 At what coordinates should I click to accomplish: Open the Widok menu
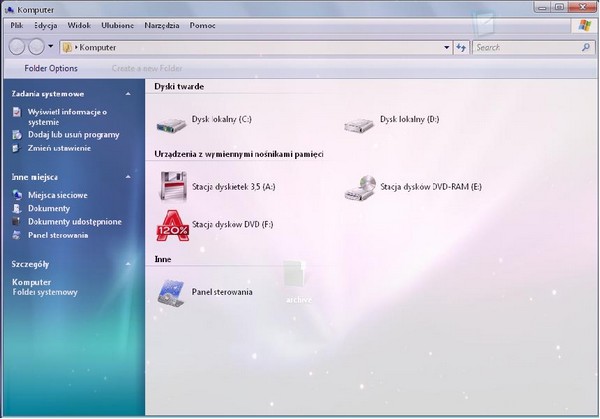click(x=78, y=23)
